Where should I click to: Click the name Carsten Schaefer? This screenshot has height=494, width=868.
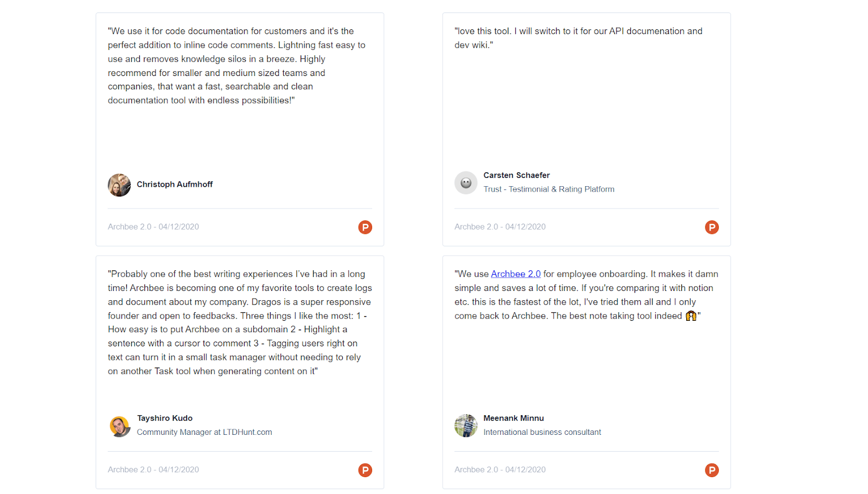[x=516, y=175]
